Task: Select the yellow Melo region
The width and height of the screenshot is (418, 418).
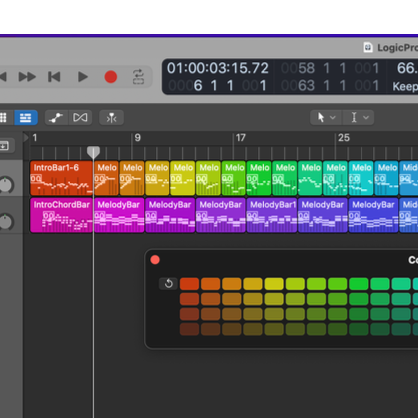Action: [x=183, y=178]
